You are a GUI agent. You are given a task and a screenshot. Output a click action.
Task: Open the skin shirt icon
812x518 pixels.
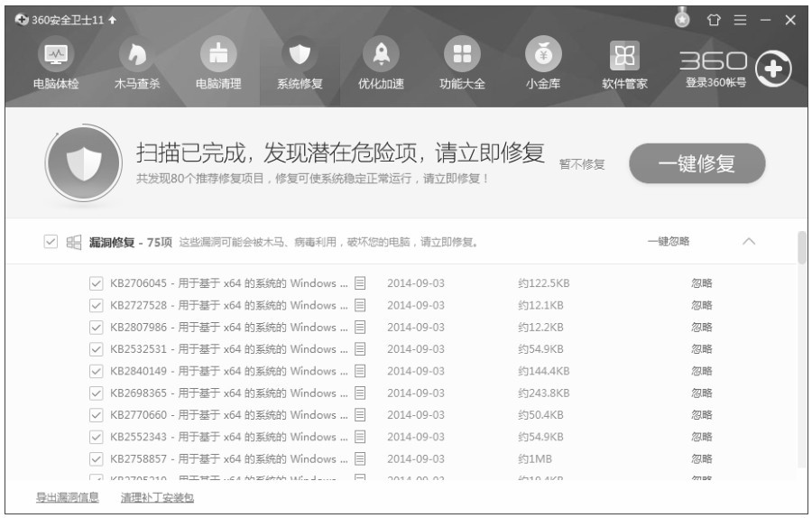[x=714, y=20]
